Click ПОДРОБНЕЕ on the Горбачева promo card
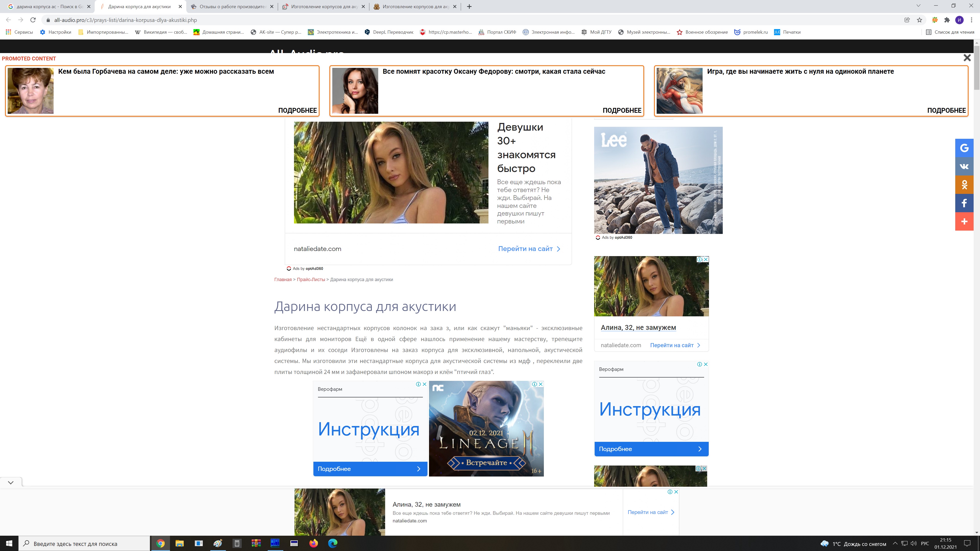The image size is (980, 551). (297, 110)
